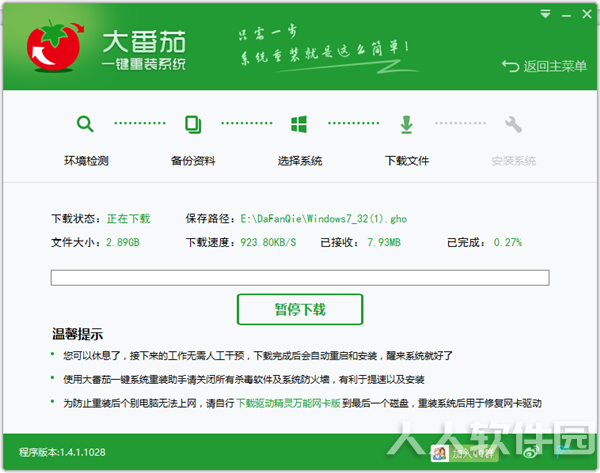Click the 环境检测 magnifier step icon
The width and height of the screenshot is (600, 473).
tap(85, 124)
